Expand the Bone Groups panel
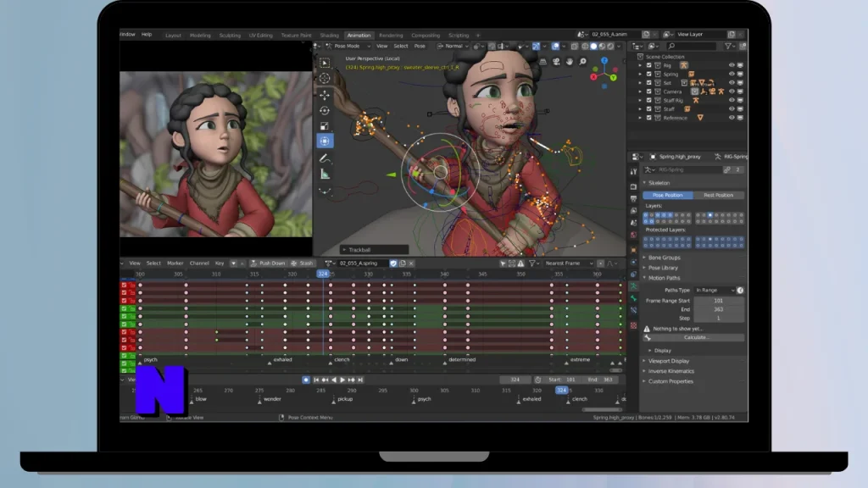 [x=664, y=258]
